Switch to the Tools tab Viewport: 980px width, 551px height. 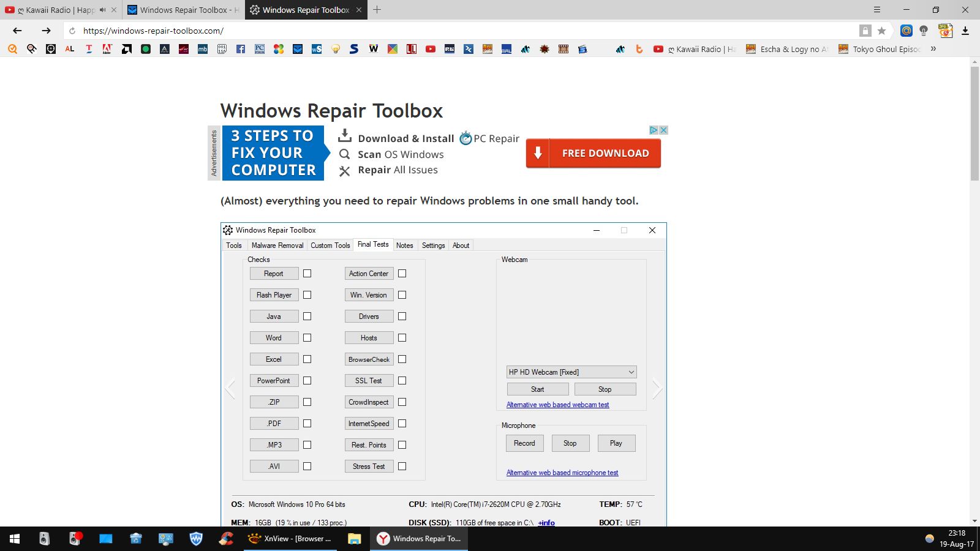coord(234,246)
